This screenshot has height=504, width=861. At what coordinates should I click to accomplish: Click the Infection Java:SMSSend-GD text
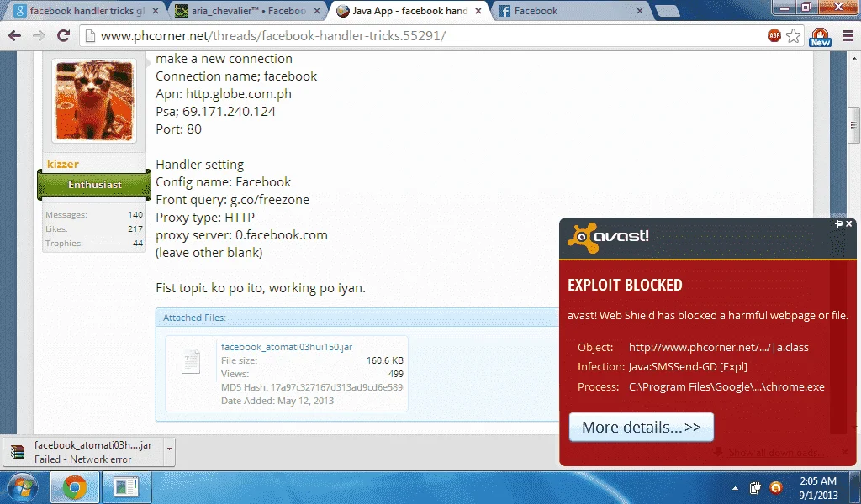[x=688, y=366]
